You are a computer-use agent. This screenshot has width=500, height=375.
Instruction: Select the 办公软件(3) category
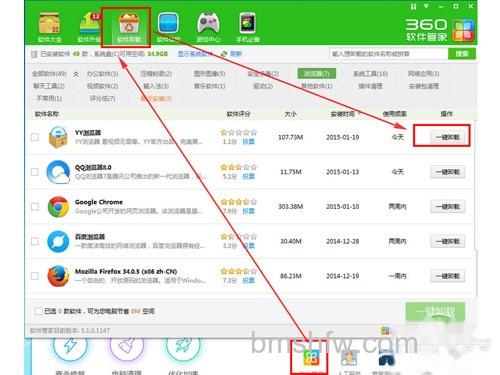(102, 74)
